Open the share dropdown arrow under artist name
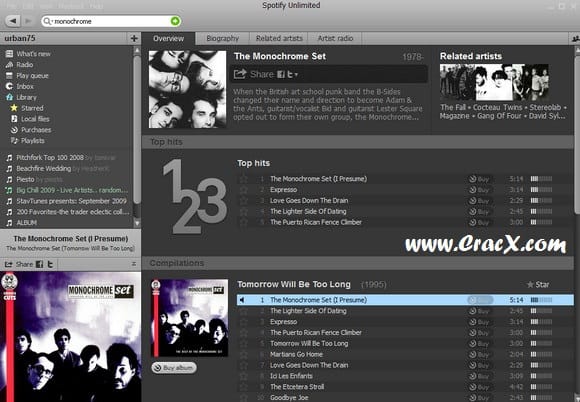Viewport: 580px width, 402px height. pyautogui.click(x=296, y=75)
